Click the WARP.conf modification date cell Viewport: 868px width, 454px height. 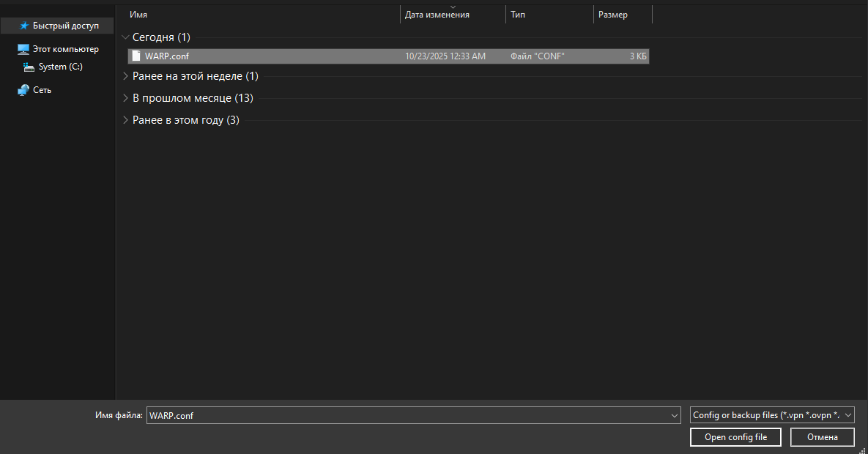445,56
